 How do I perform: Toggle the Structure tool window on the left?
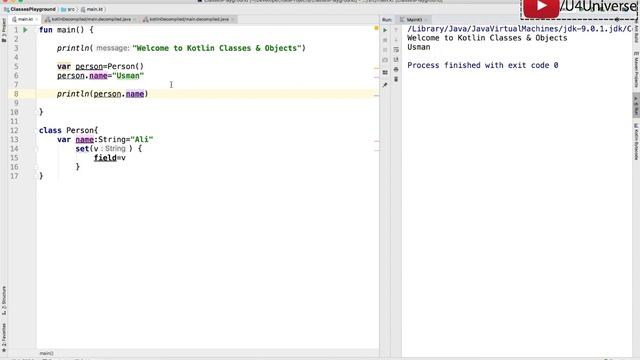4,301
